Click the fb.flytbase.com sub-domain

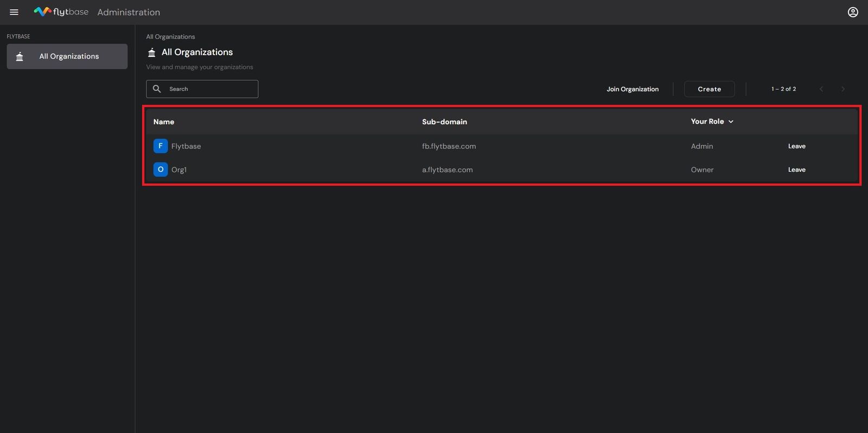tap(449, 146)
